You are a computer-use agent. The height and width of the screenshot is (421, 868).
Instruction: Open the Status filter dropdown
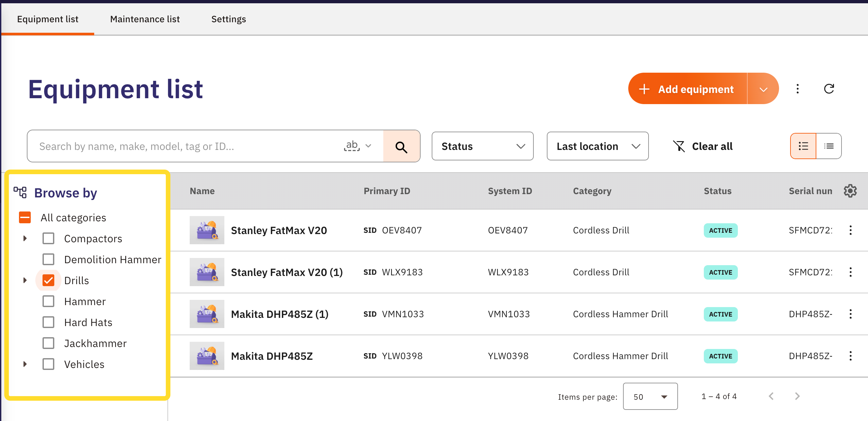click(482, 146)
